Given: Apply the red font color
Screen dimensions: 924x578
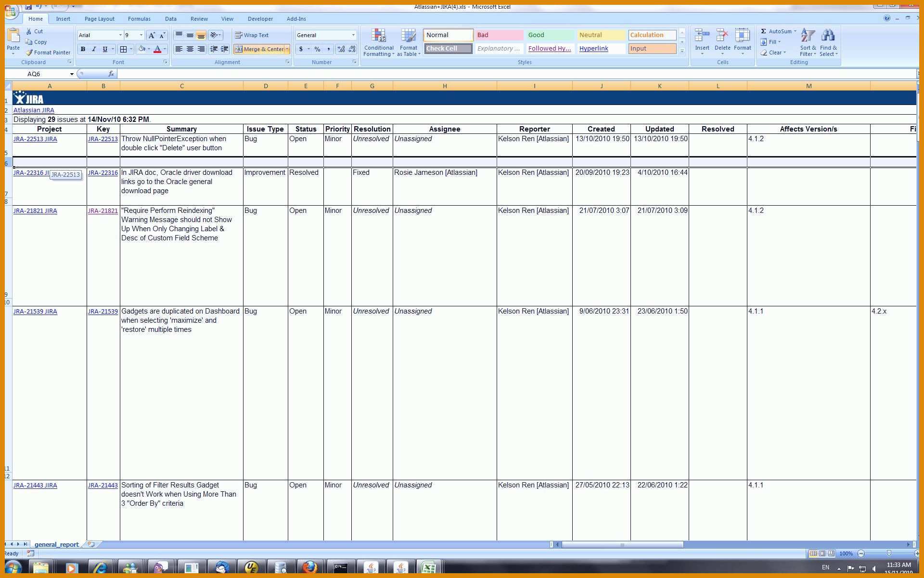Looking at the screenshot, I should [x=157, y=49].
